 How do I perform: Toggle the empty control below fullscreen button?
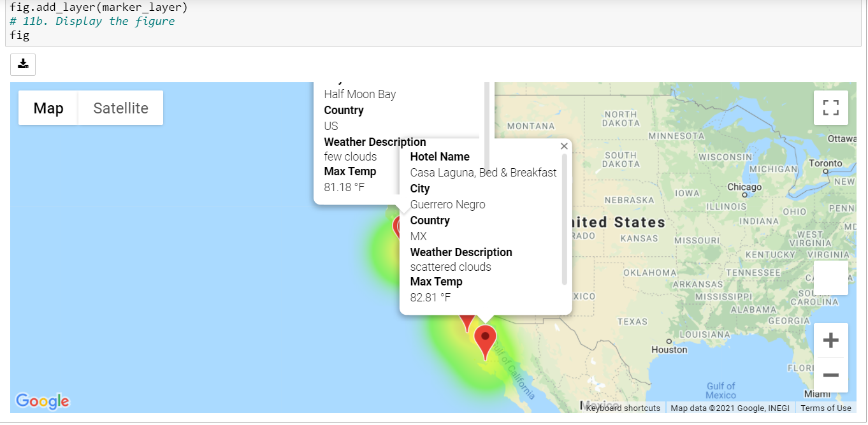point(830,278)
